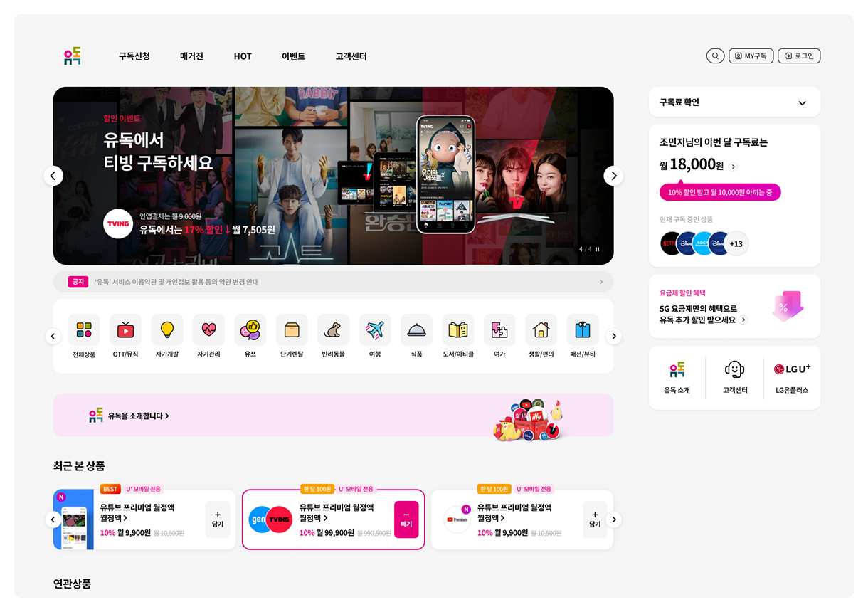This screenshot has width=868, height=612.
Task: Show the +13 more subscribed products
Action: pos(736,243)
